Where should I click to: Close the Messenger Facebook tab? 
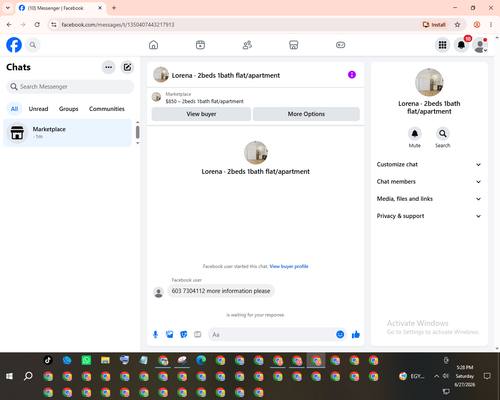point(100,8)
